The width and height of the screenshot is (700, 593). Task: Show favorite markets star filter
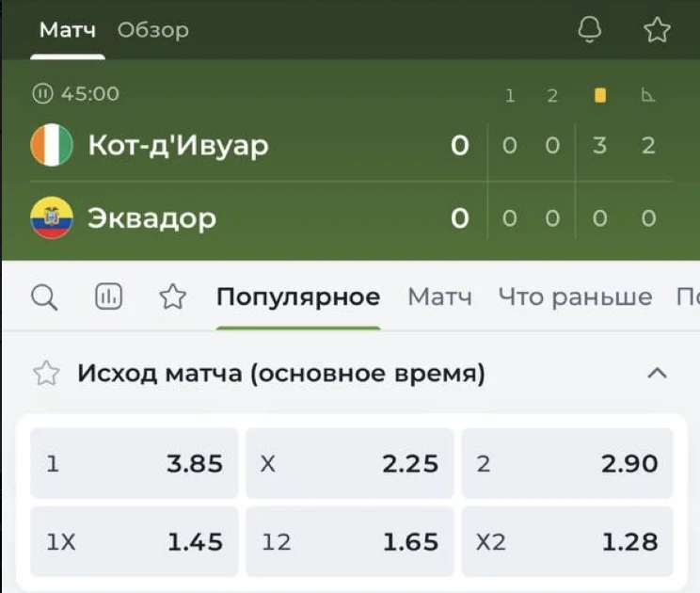(x=173, y=296)
